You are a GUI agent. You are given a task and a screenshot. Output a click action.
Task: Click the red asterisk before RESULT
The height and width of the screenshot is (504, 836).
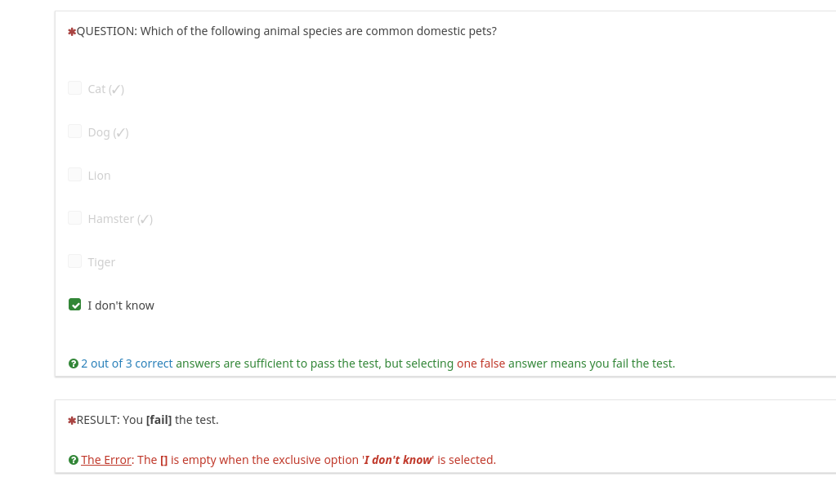(72, 421)
